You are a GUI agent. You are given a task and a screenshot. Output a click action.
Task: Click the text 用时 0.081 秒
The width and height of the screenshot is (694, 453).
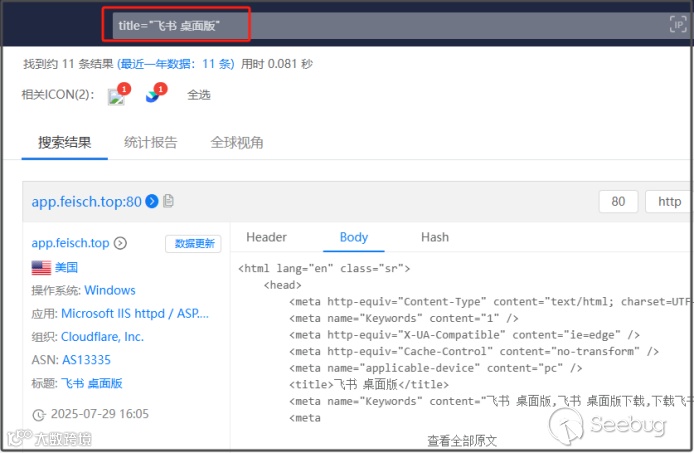click(277, 64)
